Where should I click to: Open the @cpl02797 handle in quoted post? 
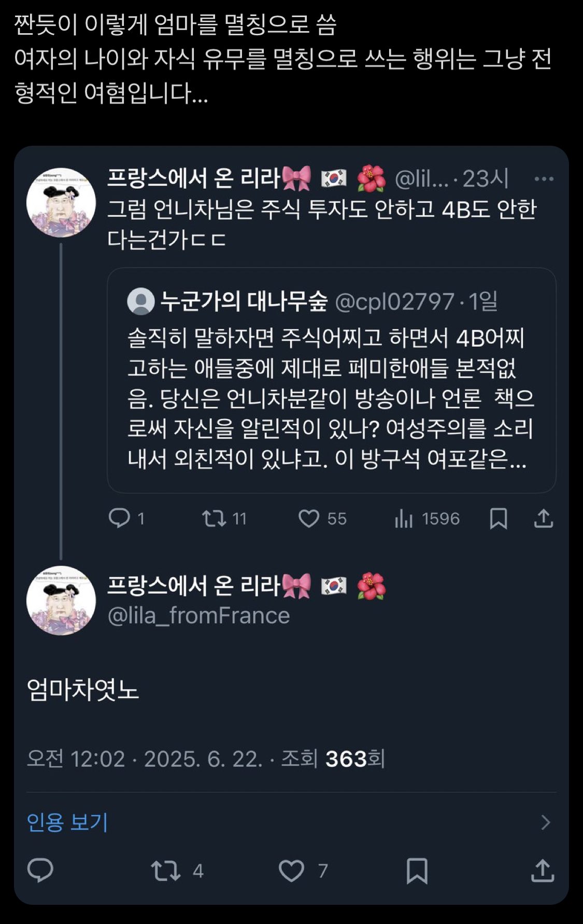point(395,301)
